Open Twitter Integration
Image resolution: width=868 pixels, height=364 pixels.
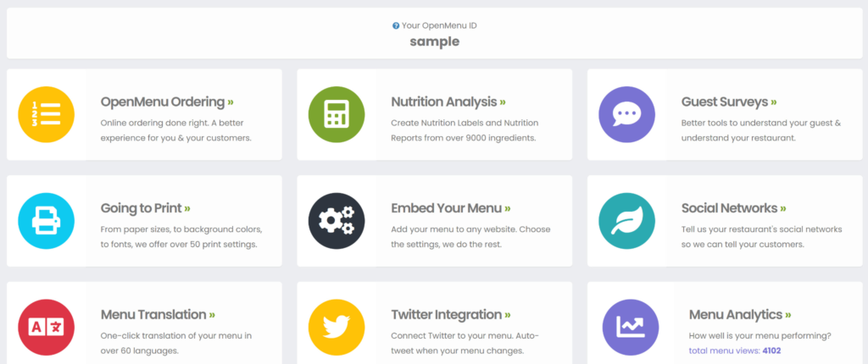[x=451, y=314]
